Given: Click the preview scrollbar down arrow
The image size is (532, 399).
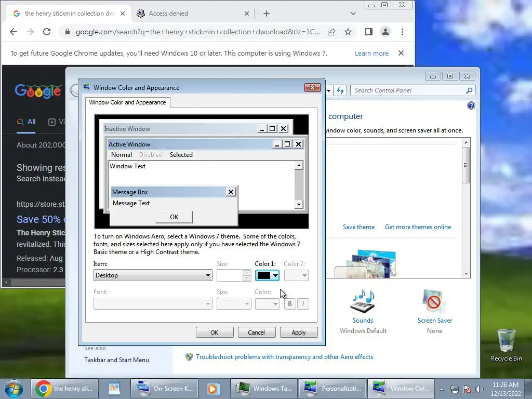Looking at the screenshot, I should point(299,204).
